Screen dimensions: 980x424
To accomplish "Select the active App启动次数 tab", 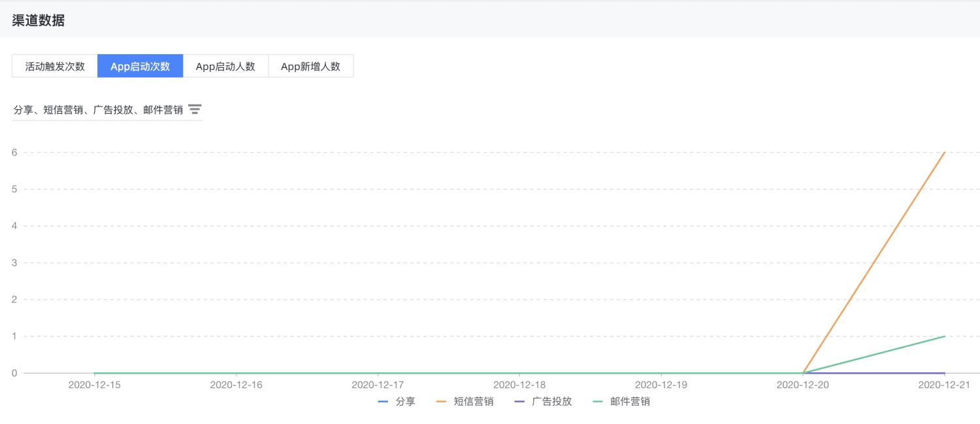I will [x=140, y=65].
